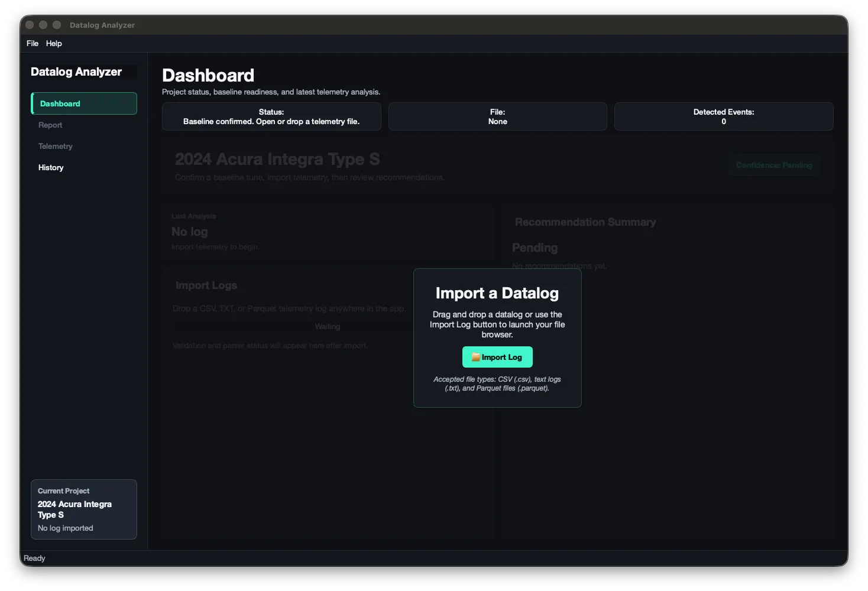Image resolution: width=868 pixels, height=591 pixels.
Task: Click the Detected Events counter card
Action: [724, 116]
